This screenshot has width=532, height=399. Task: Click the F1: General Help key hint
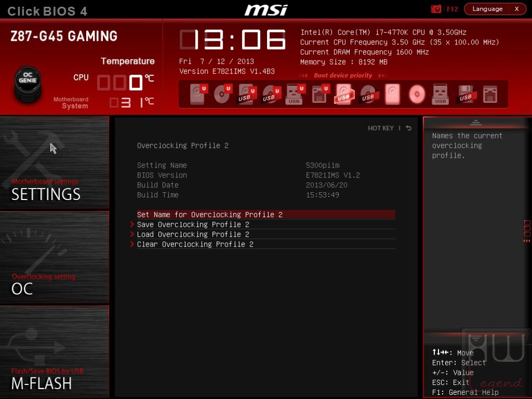click(465, 392)
